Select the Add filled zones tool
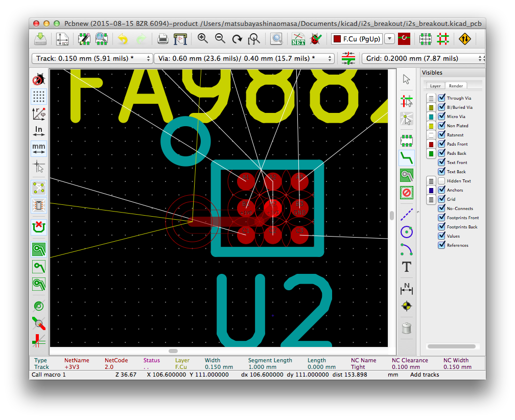 click(407, 175)
